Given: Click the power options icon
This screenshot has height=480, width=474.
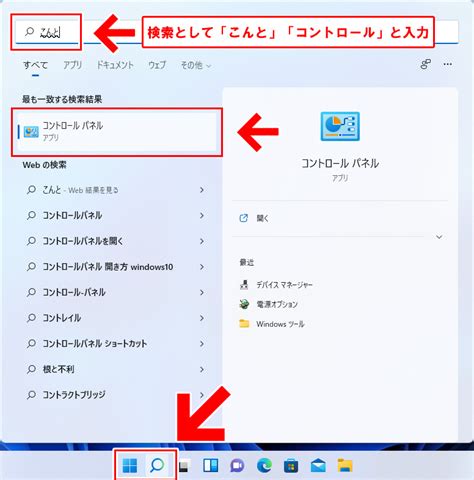Looking at the screenshot, I should point(244,304).
